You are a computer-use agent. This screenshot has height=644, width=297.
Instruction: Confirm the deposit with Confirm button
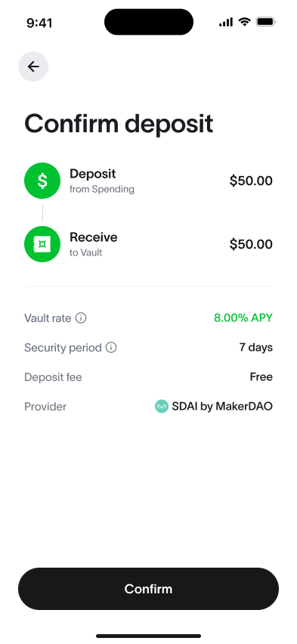(x=148, y=589)
